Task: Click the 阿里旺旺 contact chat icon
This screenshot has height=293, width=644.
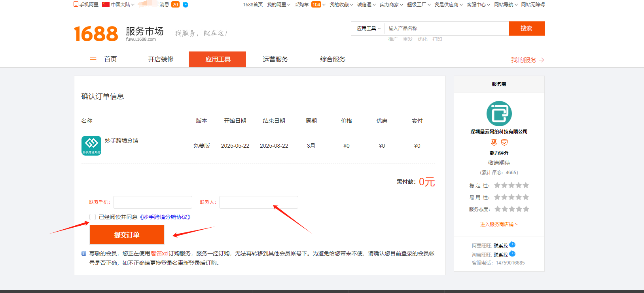Action: (x=512, y=244)
